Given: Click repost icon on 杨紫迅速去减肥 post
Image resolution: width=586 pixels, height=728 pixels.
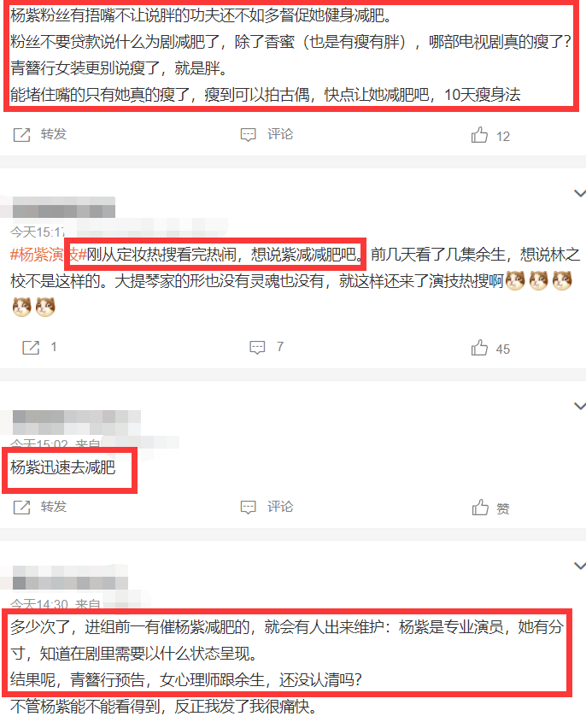Looking at the screenshot, I should (x=21, y=508).
